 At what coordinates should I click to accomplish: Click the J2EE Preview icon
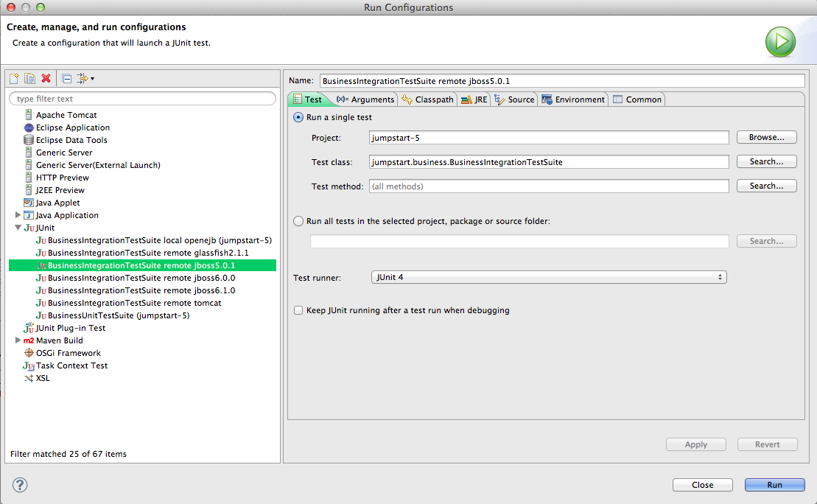29,189
